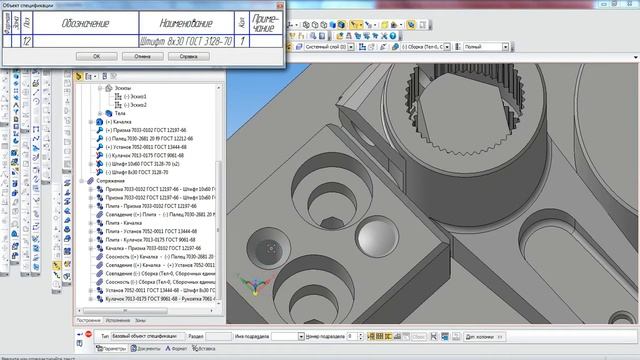Select (-) Эскиз2 in model tree

(x=135, y=105)
